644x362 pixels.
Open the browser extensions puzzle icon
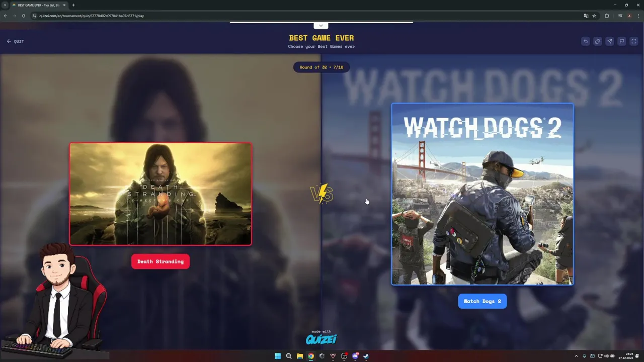coord(607,16)
